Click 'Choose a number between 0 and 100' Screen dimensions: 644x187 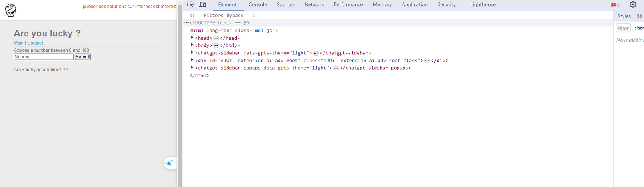[x=52, y=50]
